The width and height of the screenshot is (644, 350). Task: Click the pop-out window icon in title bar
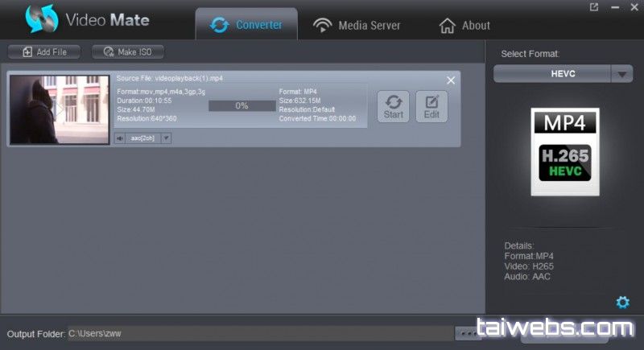594,7
